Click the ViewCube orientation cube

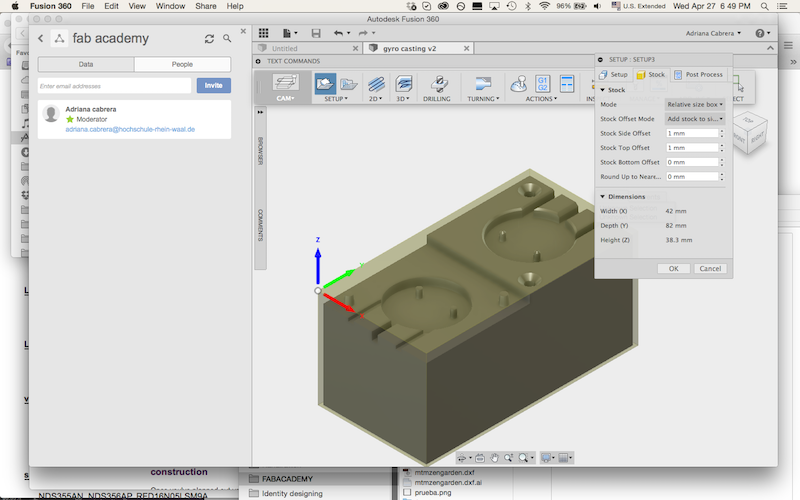point(750,132)
